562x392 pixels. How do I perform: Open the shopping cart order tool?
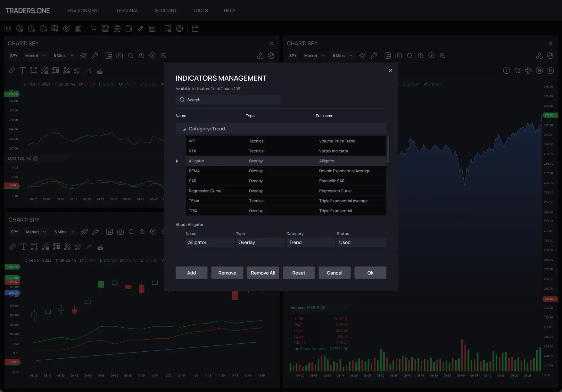(93, 29)
